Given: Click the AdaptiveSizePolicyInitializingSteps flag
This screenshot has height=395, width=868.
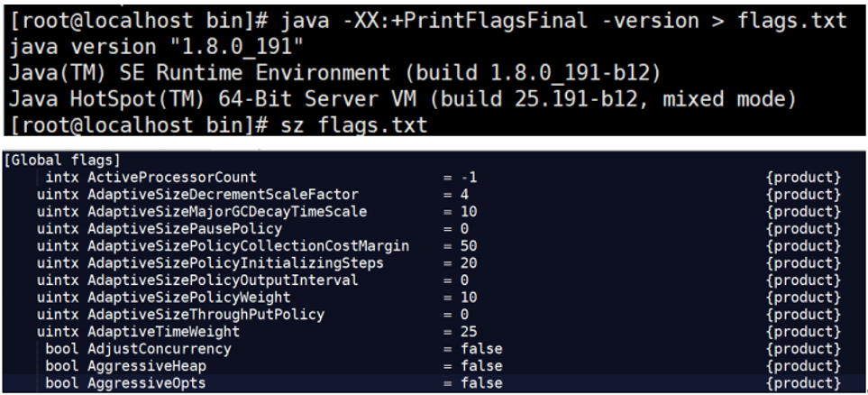Looking at the screenshot, I should coord(235,263).
